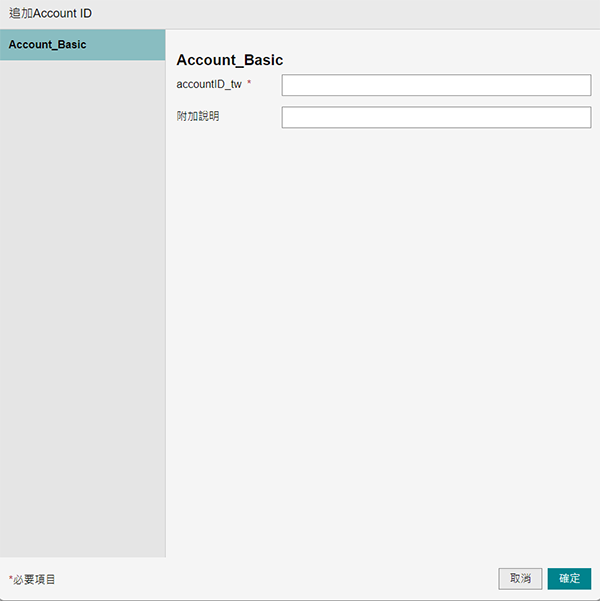Viewport: 600px width, 601px height.
Task: Click the Account_Basic form heading
Action: click(229, 61)
